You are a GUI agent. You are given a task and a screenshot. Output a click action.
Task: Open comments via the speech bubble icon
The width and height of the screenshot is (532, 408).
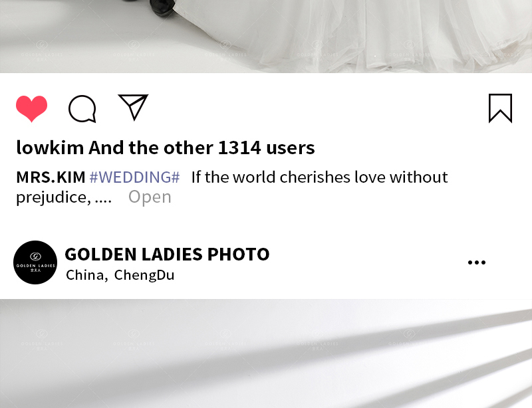[82, 108]
